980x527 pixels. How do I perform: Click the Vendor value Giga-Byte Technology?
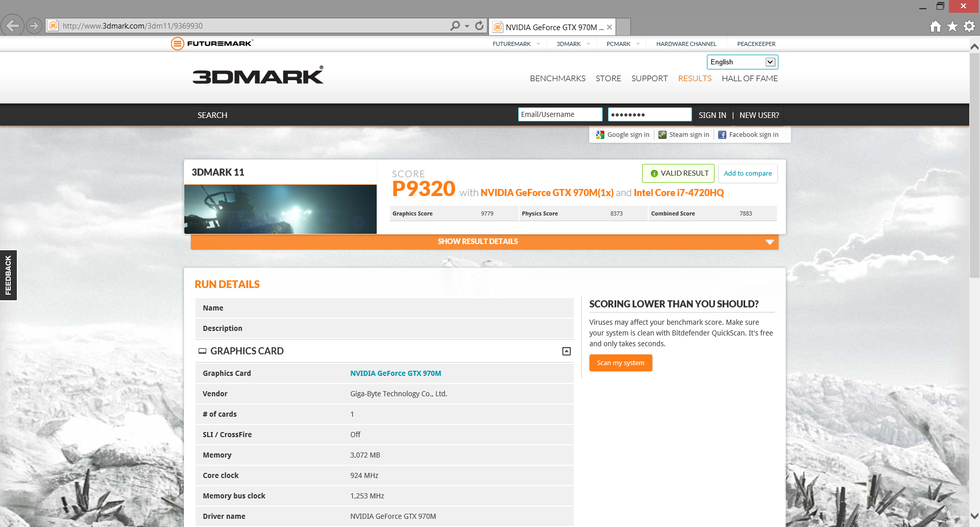[399, 394]
